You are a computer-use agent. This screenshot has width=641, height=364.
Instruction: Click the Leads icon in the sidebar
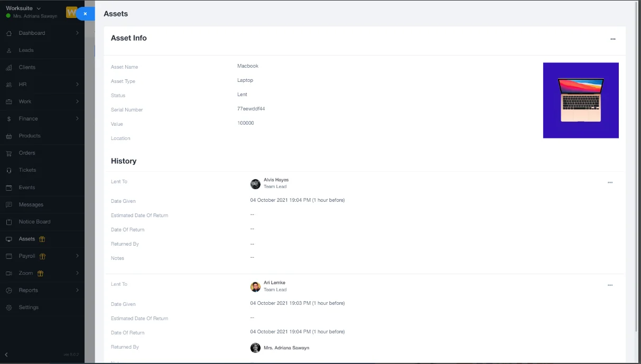8,50
